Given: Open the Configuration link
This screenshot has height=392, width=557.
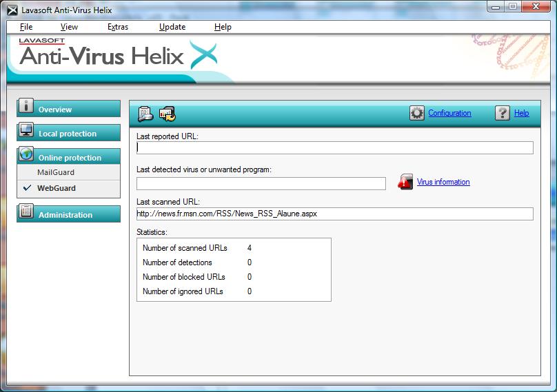Looking at the screenshot, I should [449, 113].
